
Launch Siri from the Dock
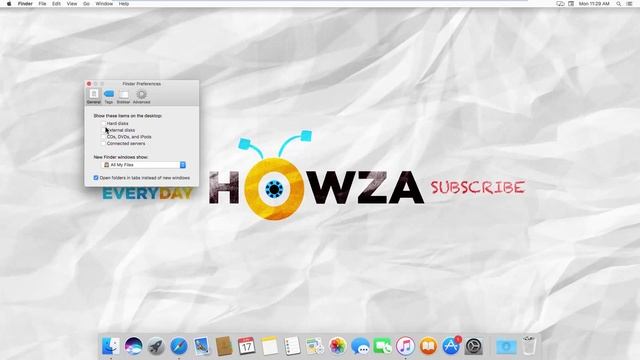pos(133,346)
